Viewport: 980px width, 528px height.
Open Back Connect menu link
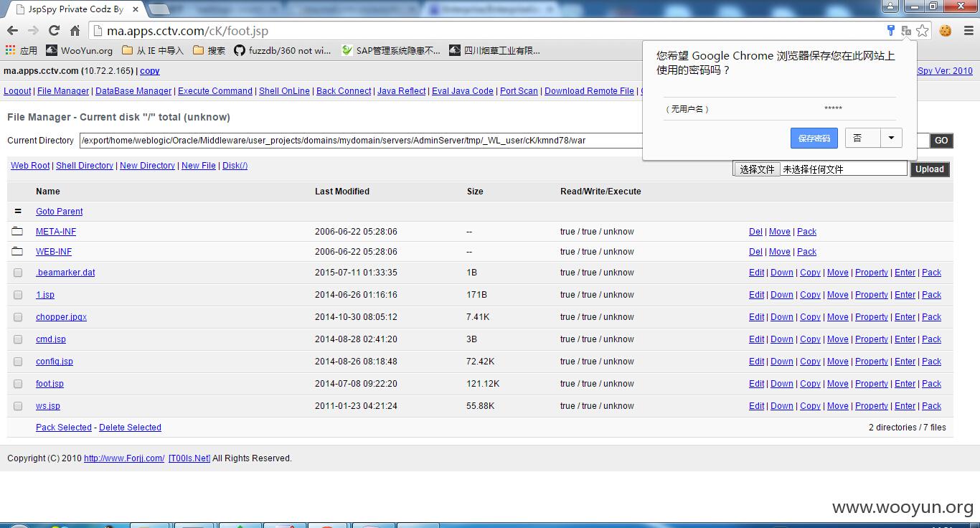click(x=344, y=91)
